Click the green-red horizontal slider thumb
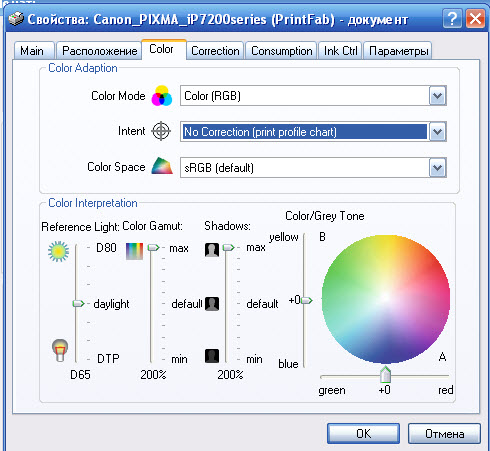490x451 pixels. (x=385, y=374)
